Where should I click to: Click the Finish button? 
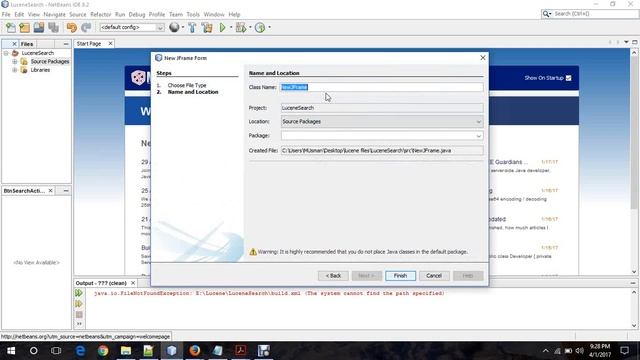coord(400,276)
